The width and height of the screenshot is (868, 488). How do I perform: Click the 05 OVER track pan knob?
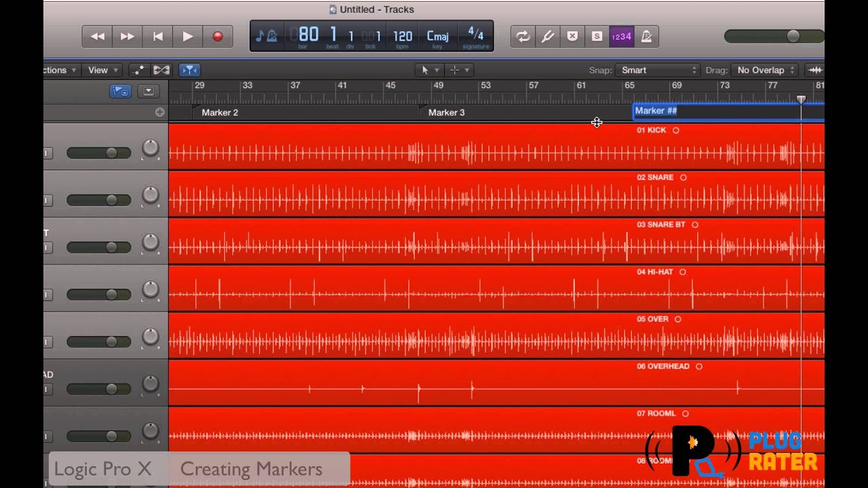(150, 337)
